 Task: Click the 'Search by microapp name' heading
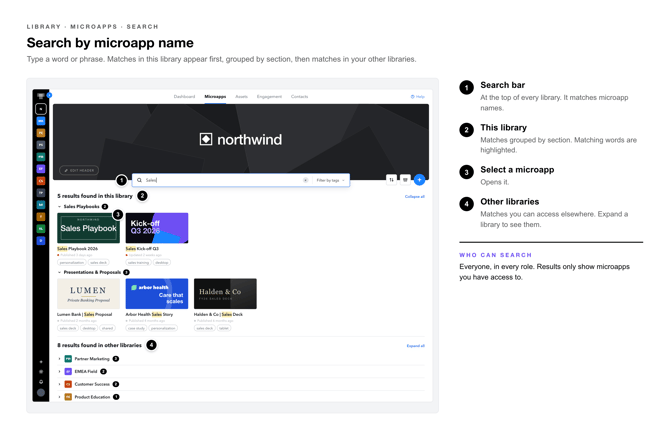(x=110, y=43)
